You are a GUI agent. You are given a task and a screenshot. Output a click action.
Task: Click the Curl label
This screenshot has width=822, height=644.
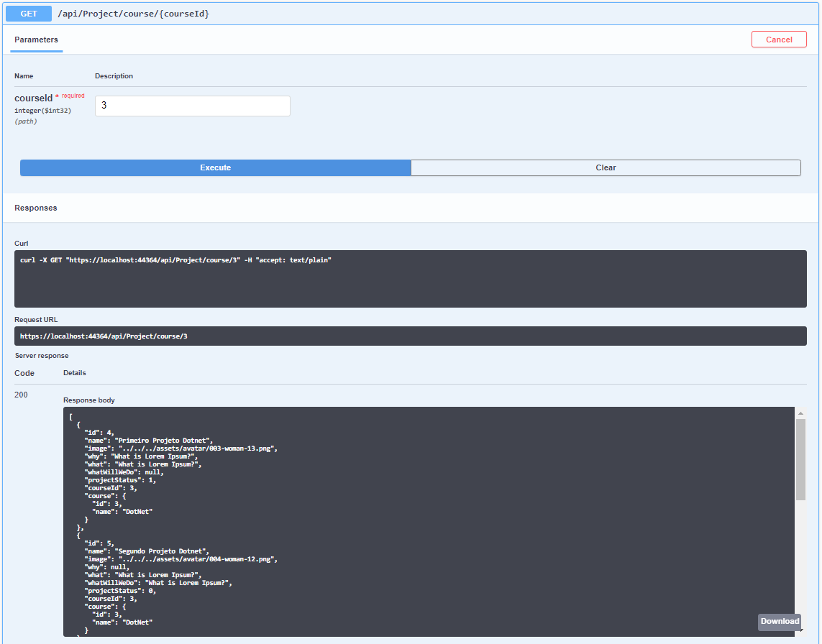click(22, 244)
